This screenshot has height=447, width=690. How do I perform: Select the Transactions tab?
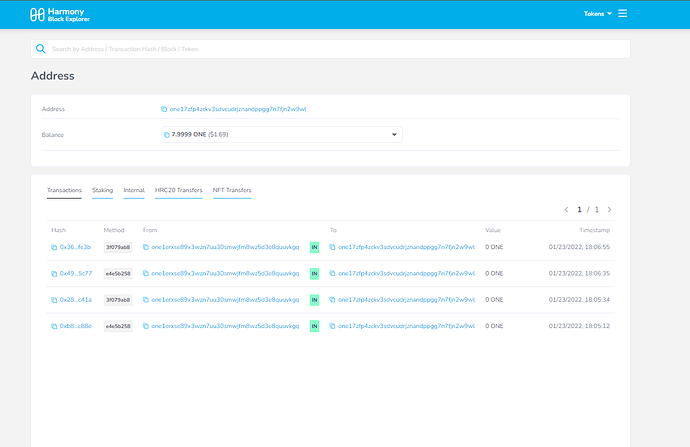[x=64, y=191]
